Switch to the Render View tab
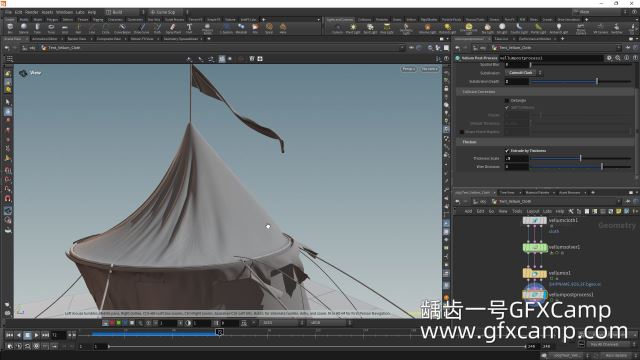The width and height of the screenshot is (640, 360). pos(77,39)
